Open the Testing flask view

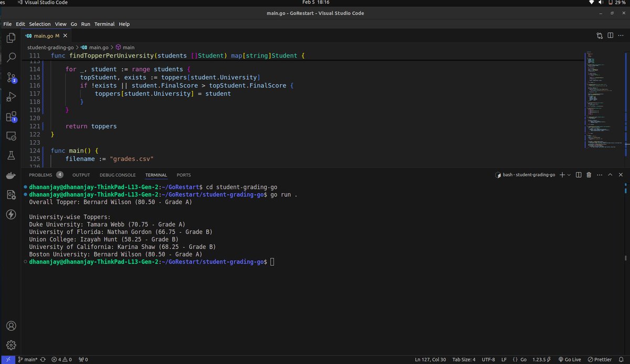pos(11,156)
